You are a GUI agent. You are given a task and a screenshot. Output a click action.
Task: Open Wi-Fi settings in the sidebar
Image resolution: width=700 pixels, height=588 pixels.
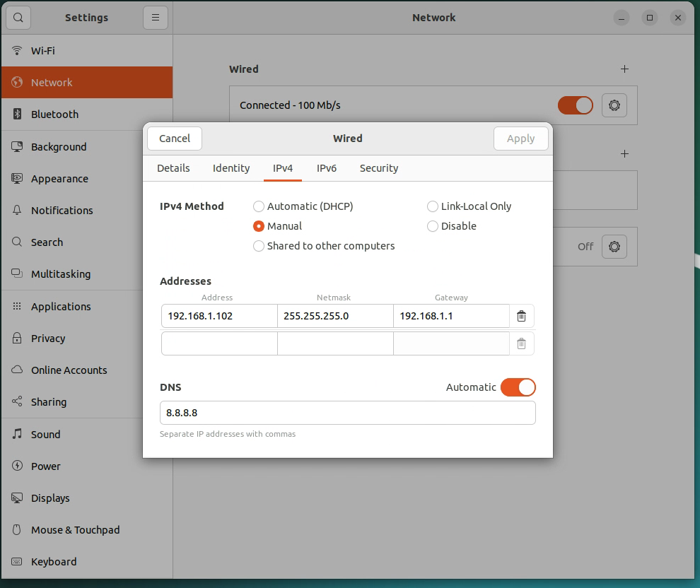(x=44, y=50)
